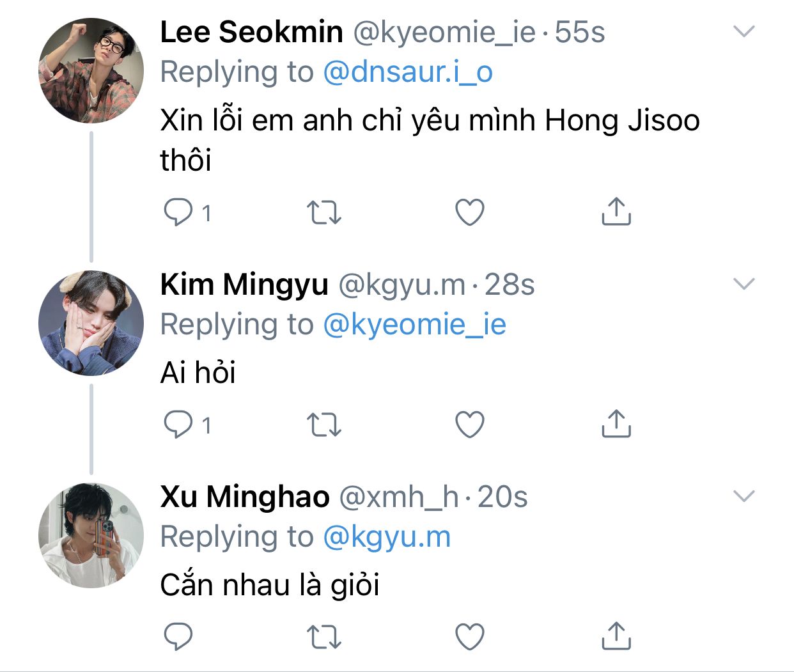Share Xu Minghao's tweet
The image size is (794, 672).
616,637
